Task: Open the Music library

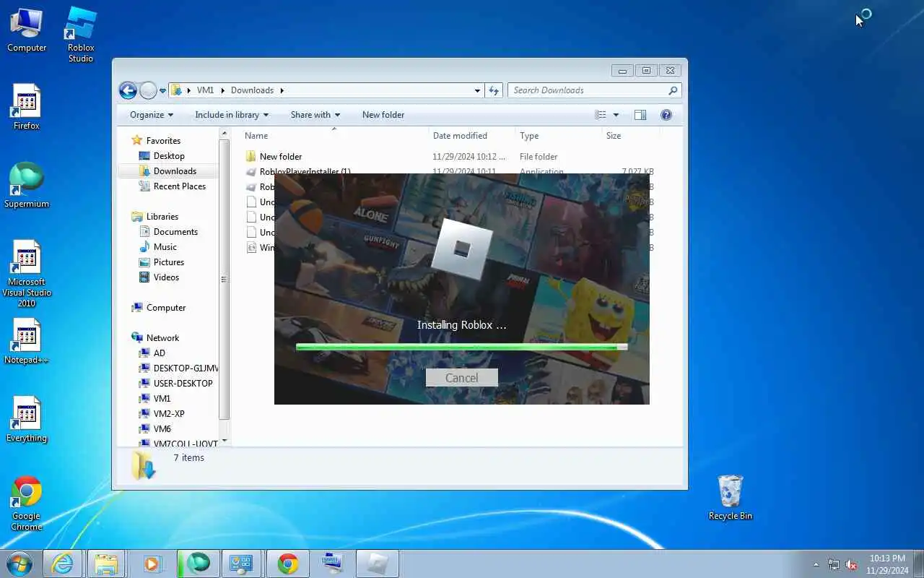Action: point(165,247)
